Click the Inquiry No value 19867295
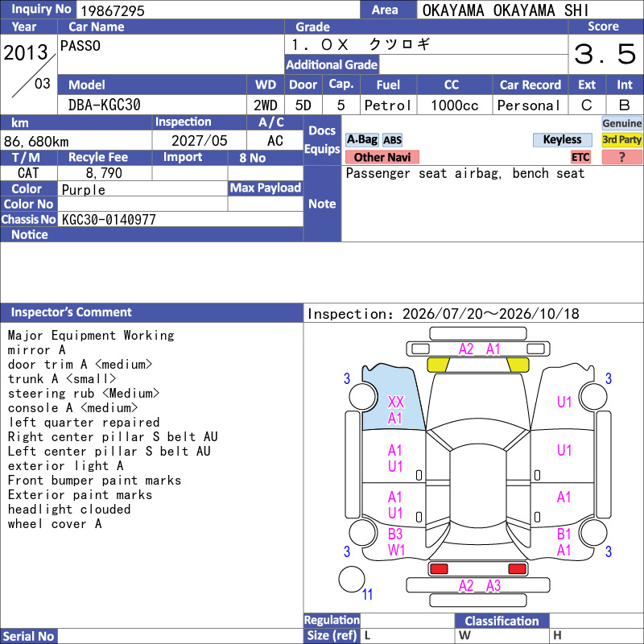The image size is (644, 644). (x=113, y=10)
